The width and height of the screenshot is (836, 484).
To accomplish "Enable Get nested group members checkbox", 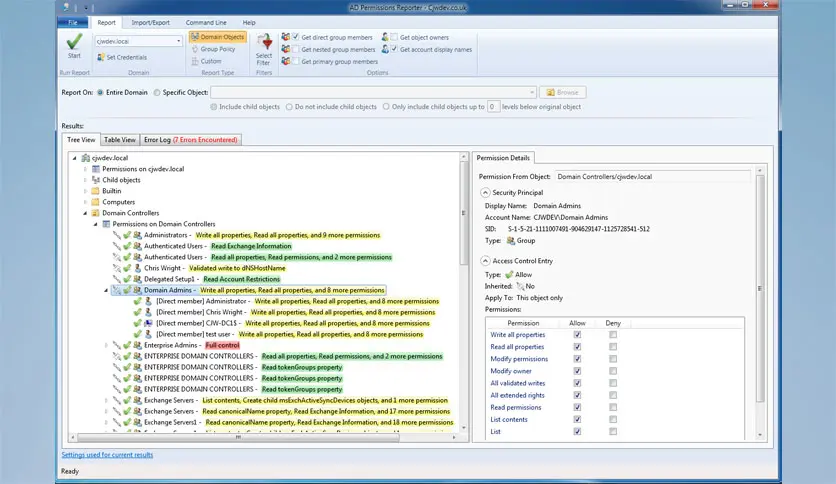I will [x=296, y=49].
